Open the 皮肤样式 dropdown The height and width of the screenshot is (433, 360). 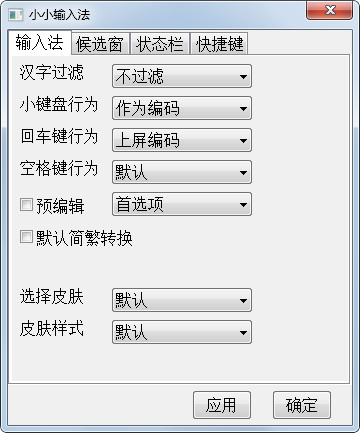[x=182, y=332]
